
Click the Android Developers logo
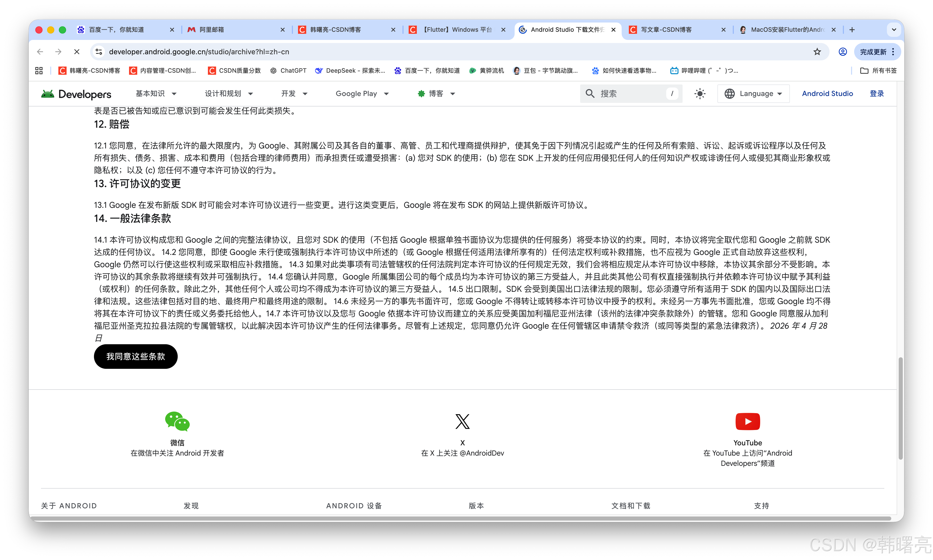click(x=76, y=94)
